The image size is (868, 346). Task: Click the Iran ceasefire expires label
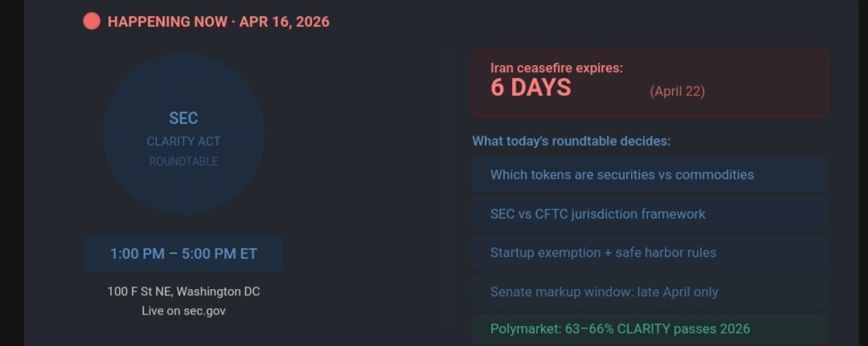(556, 68)
